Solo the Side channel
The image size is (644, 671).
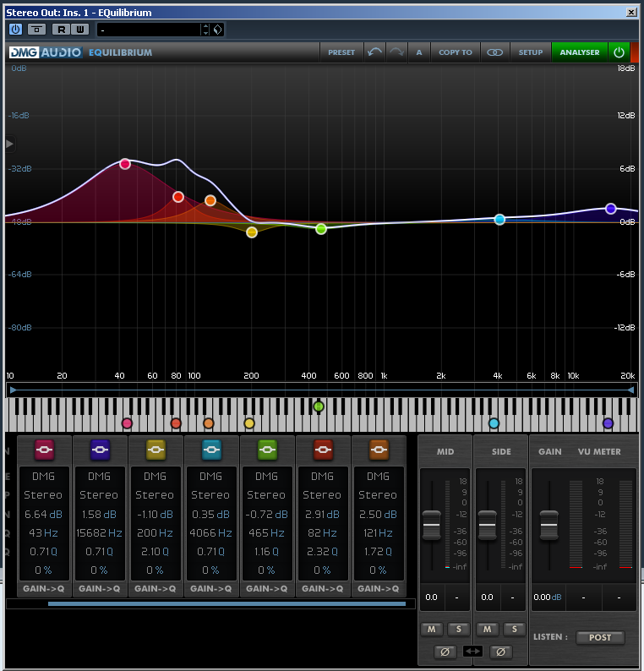[x=514, y=630]
